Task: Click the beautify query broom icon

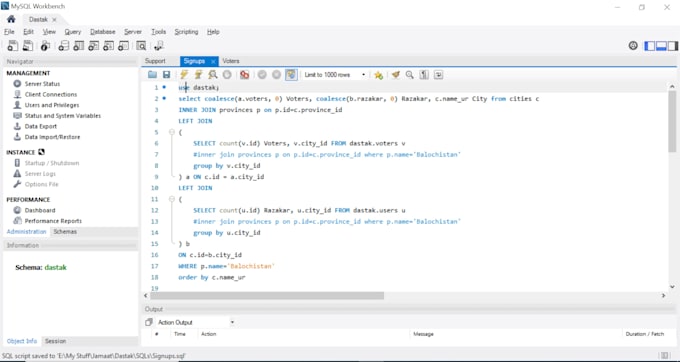Action: coord(396,75)
